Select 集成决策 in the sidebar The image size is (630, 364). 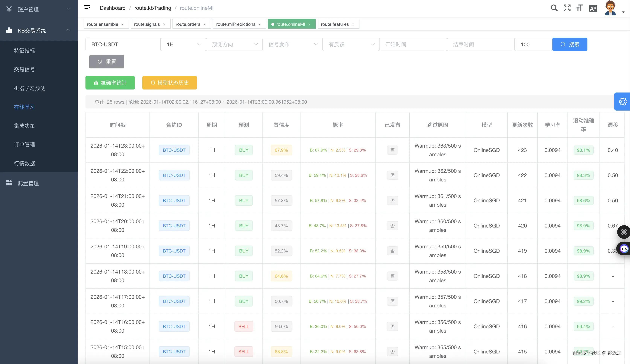[x=24, y=126]
